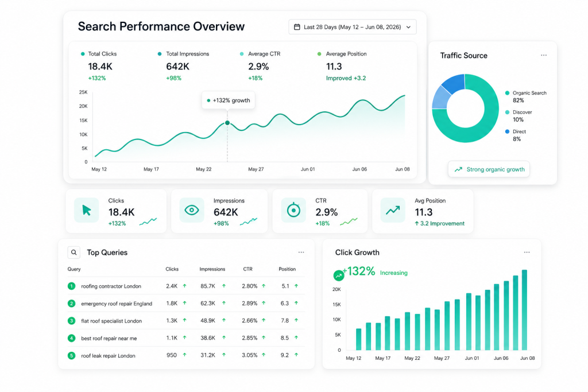Image resolution: width=588 pixels, height=392 pixels.
Task: Click the 9.2 position value
Action: [x=285, y=355]
